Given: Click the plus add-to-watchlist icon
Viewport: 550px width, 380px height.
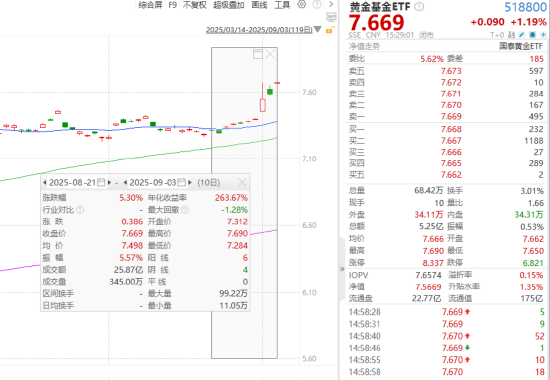Looking at the screenshot, I should click(543, 35).
